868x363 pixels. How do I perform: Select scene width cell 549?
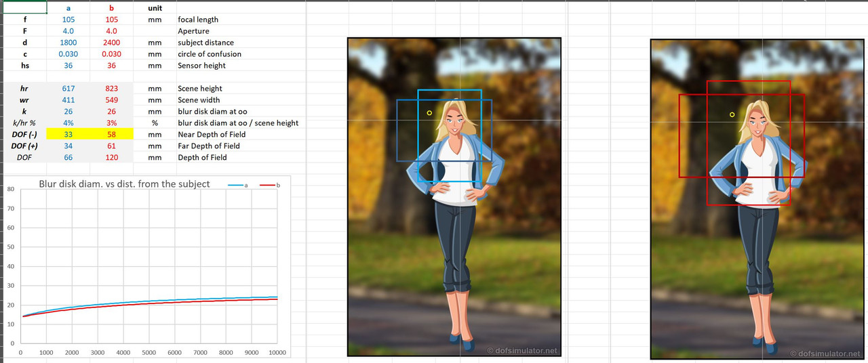tap(111, 100)
